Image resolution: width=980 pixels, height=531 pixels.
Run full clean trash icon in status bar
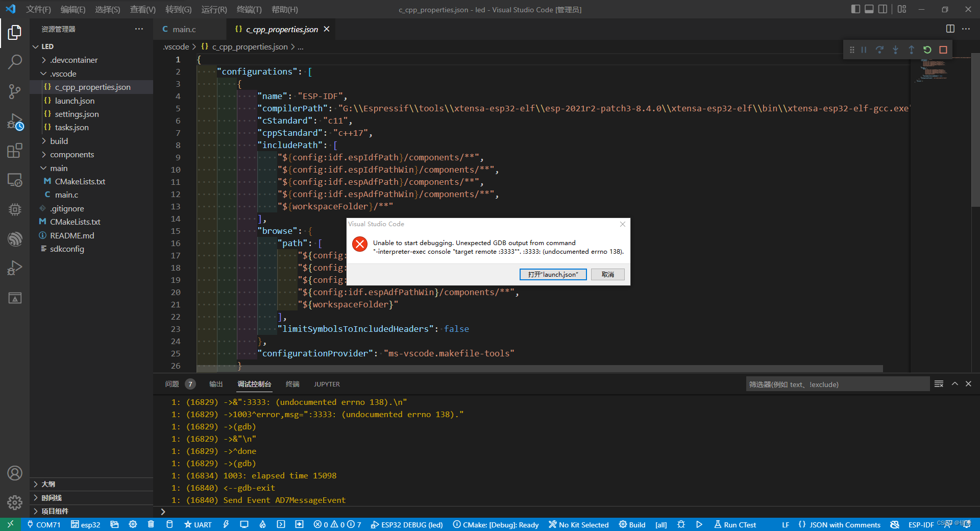tap(151, 524)
